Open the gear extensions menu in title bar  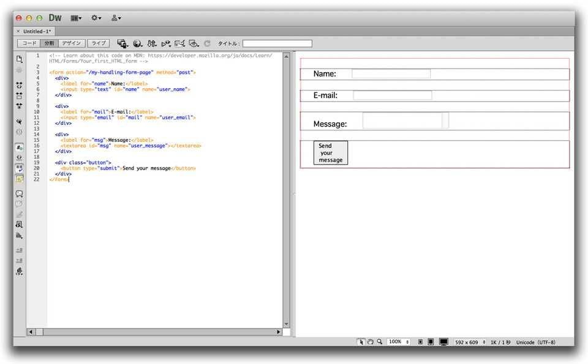(96, 18)
